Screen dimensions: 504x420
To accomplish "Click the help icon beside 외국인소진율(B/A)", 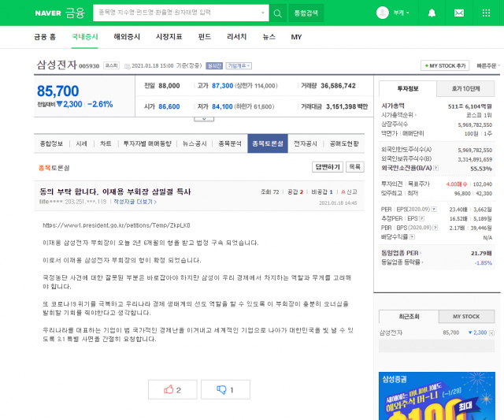I will pos(436,168).
